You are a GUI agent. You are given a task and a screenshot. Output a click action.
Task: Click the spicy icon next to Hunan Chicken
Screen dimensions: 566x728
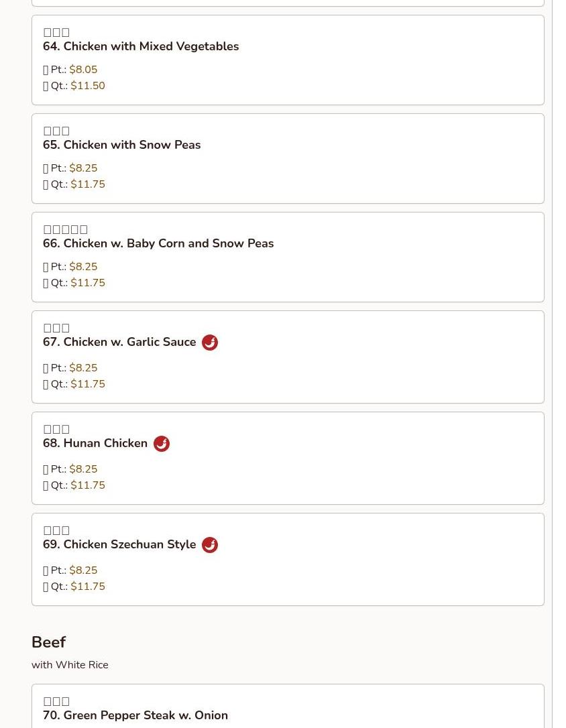coord(162,444)
